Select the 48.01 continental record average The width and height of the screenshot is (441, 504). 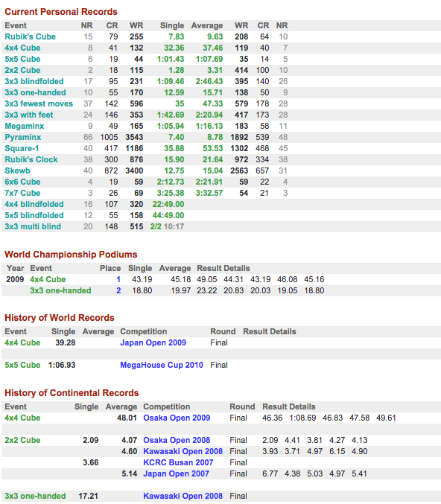127,418
